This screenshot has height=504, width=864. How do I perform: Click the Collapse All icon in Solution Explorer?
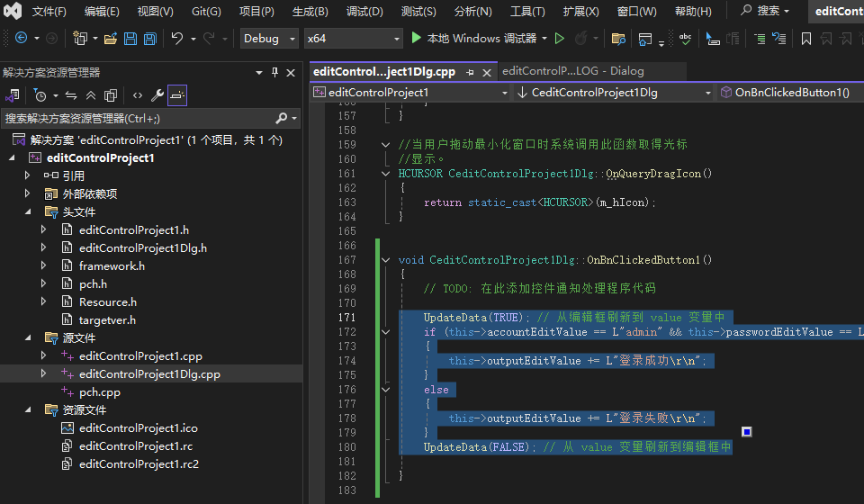coord(90,95)
